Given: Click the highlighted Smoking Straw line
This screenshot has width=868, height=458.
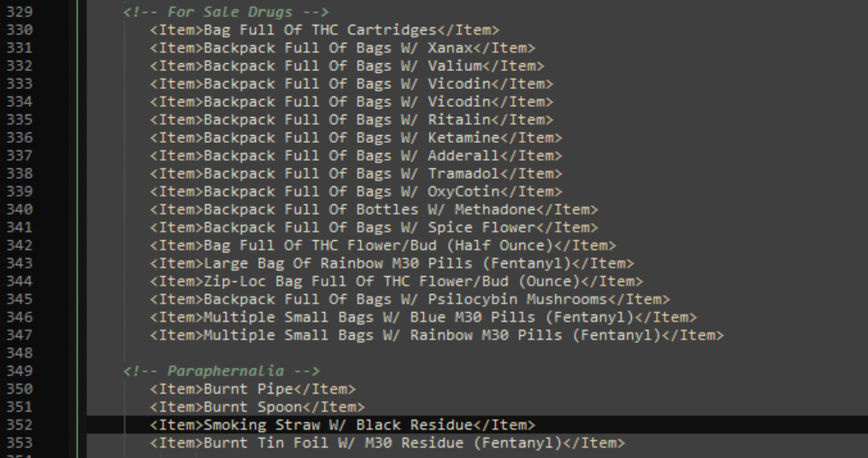Looking at the screenshot, I should coord(342,425).
